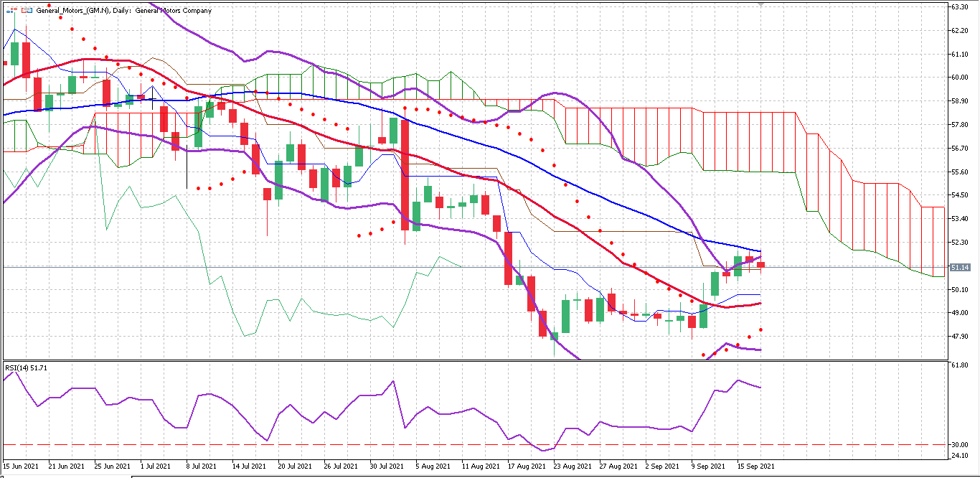The image size is (980, 478).
Task: Select the 15 Jun 2021 date label
Action: click(21, 466)
